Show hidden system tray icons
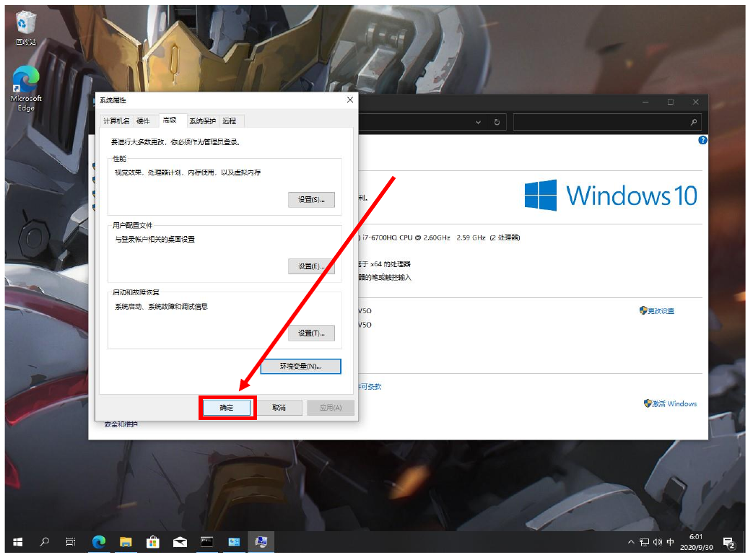Image resolution: width=753 pixels, height=560 pixels. [631, 542]
